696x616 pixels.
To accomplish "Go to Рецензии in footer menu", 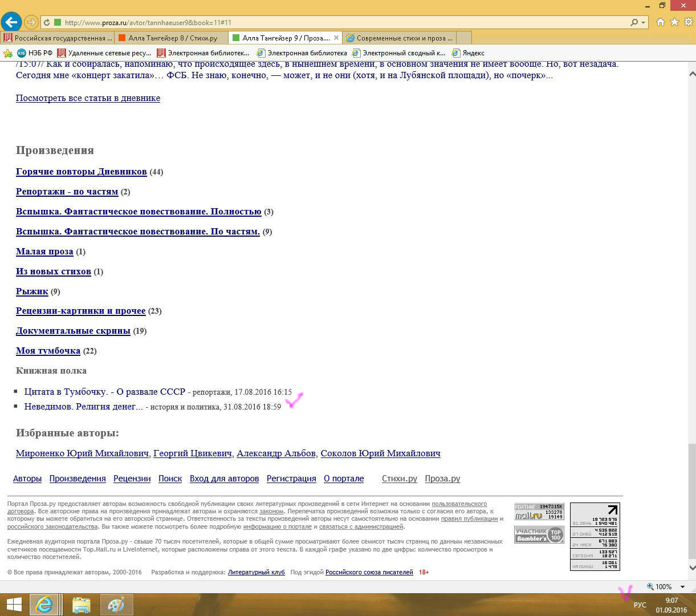I will click(x=132, y=479).
